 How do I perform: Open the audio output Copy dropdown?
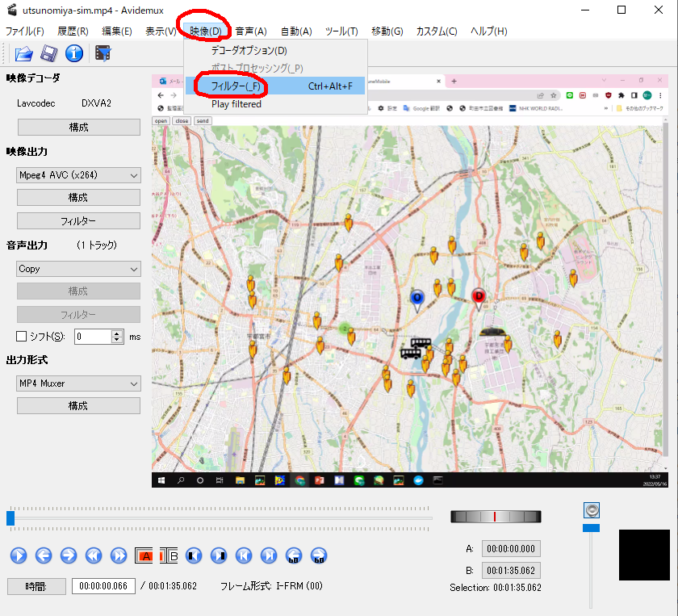click(x=78, y=269)
